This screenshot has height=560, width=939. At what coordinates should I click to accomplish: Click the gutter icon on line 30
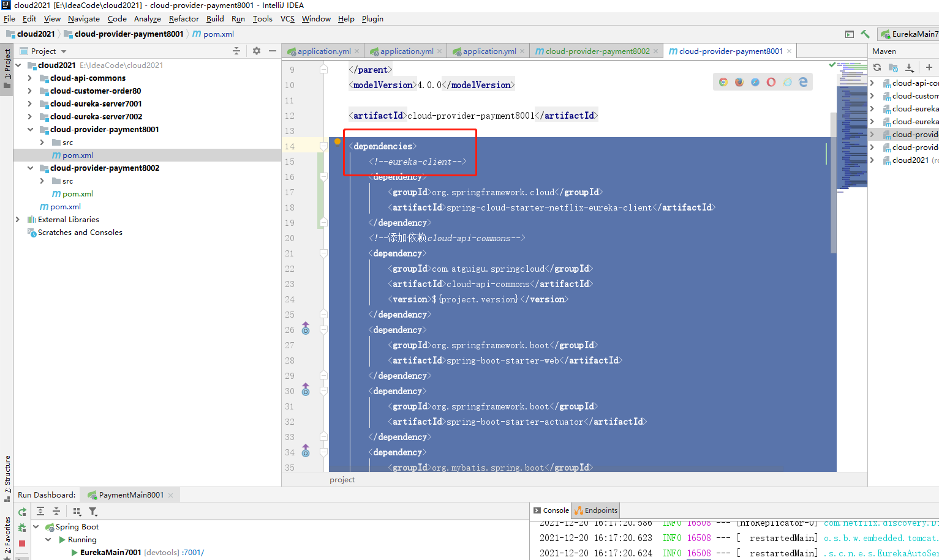[306, 390]
